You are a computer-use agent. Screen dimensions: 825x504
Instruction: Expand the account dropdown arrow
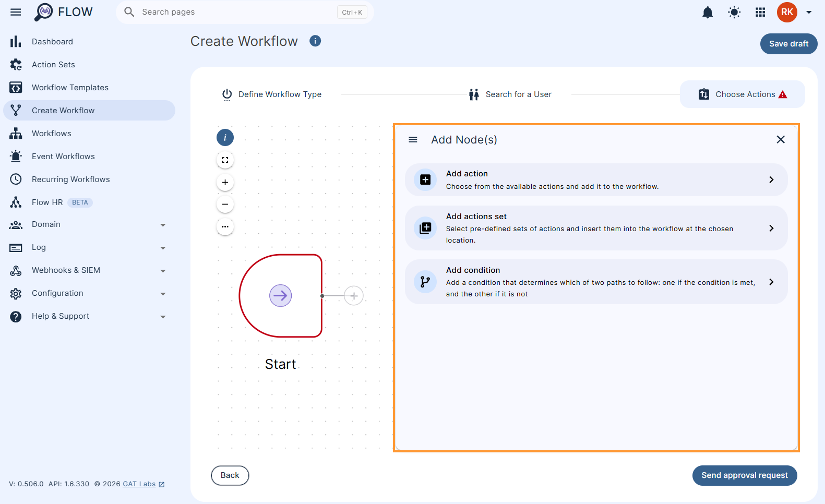(809, 13)
